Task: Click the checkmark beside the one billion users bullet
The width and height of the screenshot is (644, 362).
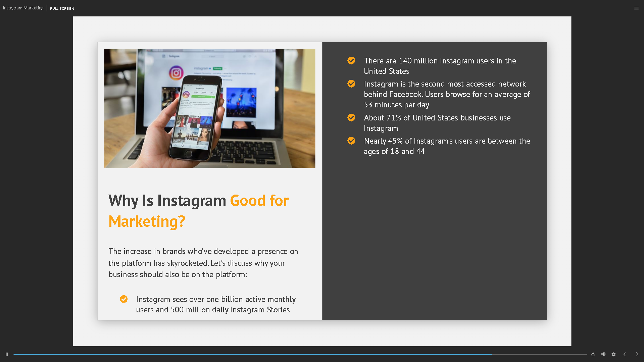Action: [x=124, y=299]
